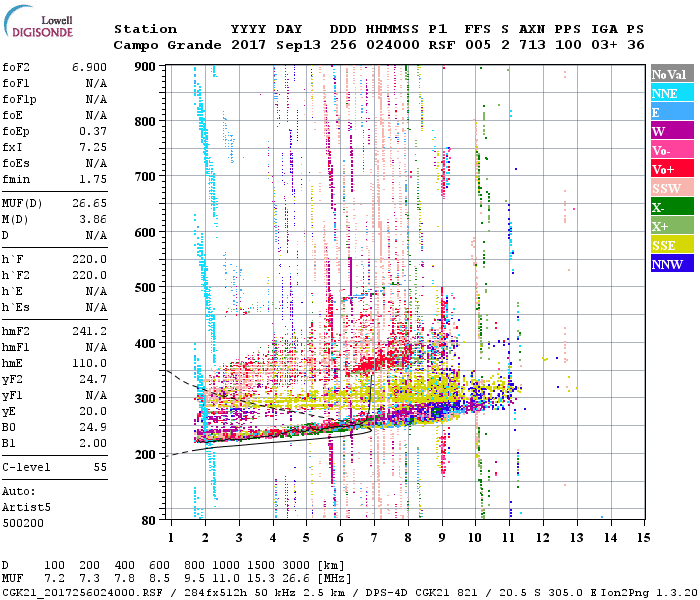700x600 pixels.
Task: Select the 2017 Sep13 date header
Action: click(267, 45)
